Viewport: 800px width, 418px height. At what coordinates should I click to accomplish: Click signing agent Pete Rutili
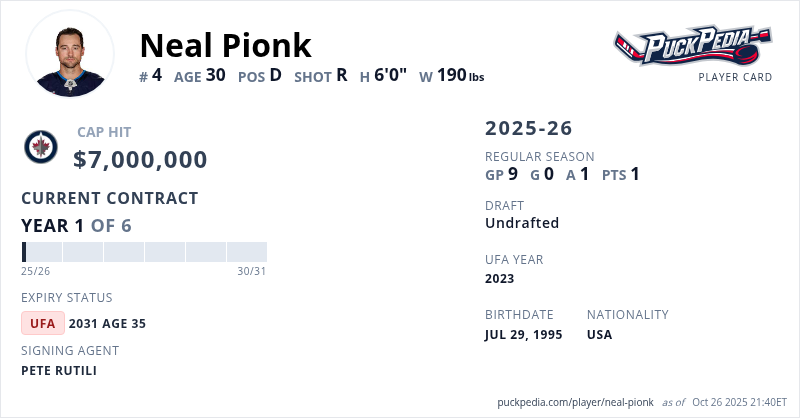point(59,370)
